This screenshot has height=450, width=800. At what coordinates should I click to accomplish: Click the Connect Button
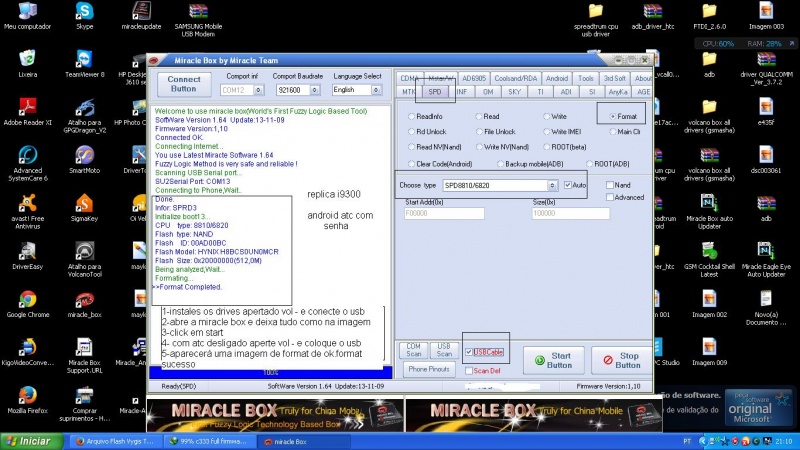click(x=184, y=84)
